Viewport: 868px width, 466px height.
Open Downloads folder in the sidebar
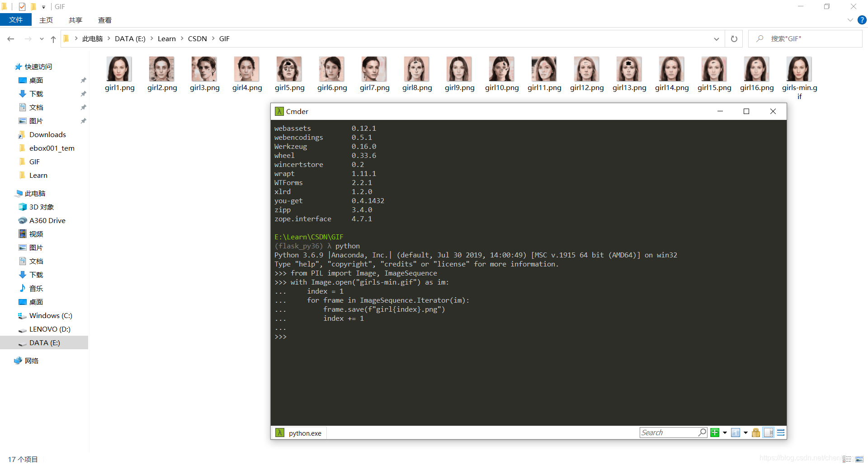pyautogui.click(x=47, y=135)
